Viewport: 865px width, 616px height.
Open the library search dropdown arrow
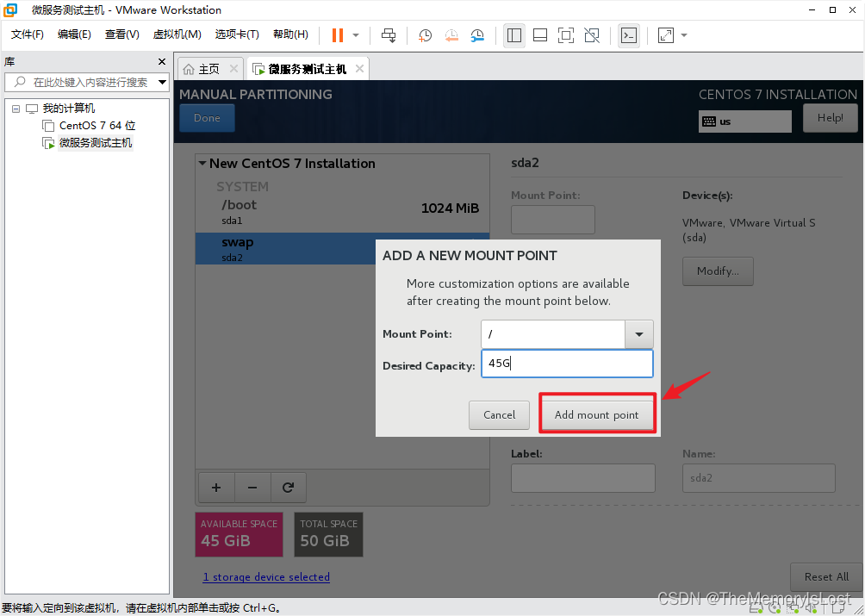pyautogui.click(x=163, y=82)
